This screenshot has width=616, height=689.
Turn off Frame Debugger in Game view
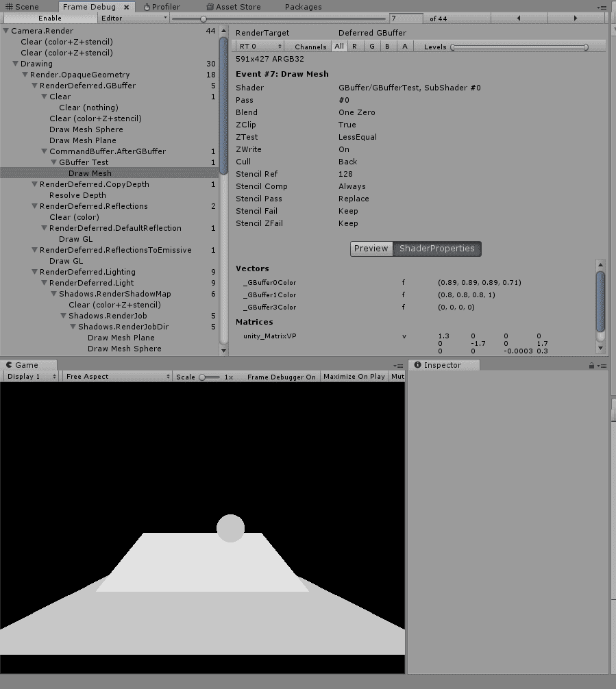click(280, 376)
